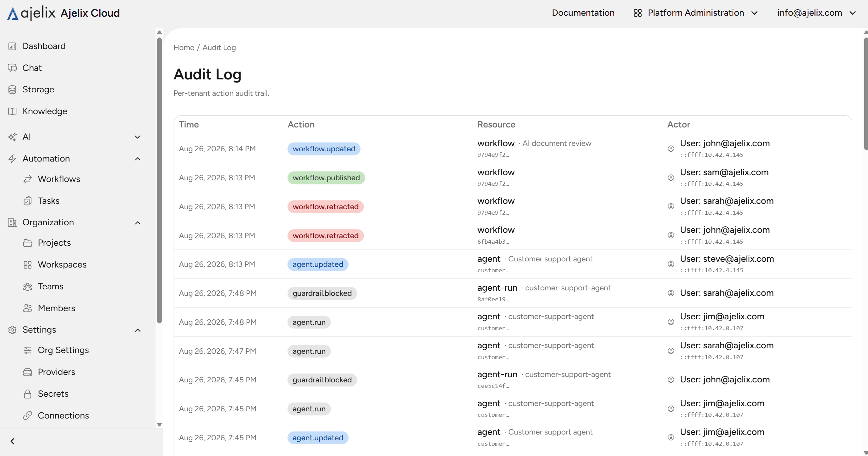Open the Knowledge book icon
Viewport: 868px width, 456px height.
click(12, 111)
